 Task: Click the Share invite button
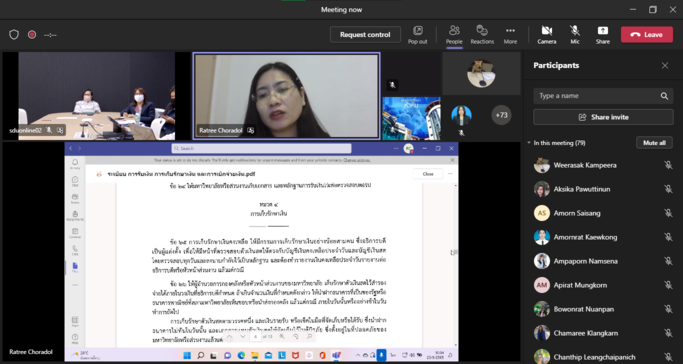603,117
